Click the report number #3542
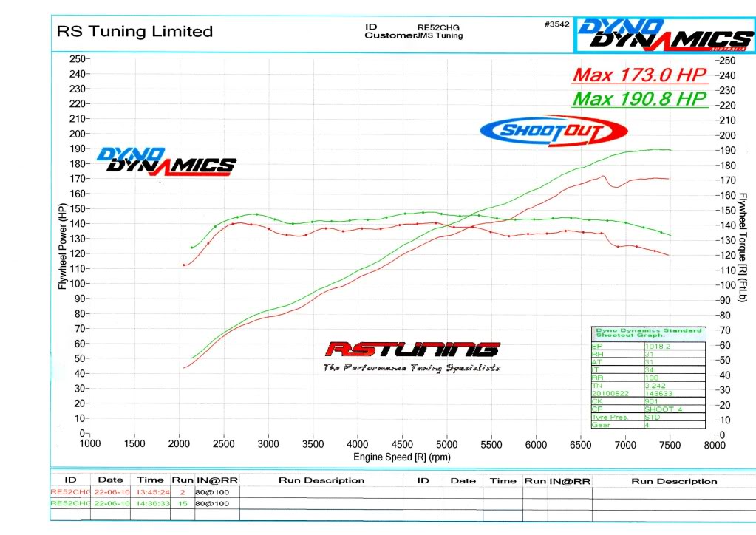The height and width of the screenshot is (535, 756). (x=556, y=24)
